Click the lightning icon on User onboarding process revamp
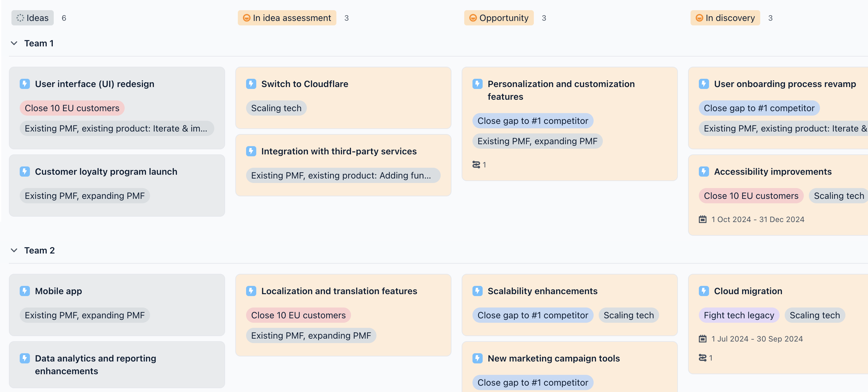The height and width of the screenshot is (392, 868). tap(704, 84)
